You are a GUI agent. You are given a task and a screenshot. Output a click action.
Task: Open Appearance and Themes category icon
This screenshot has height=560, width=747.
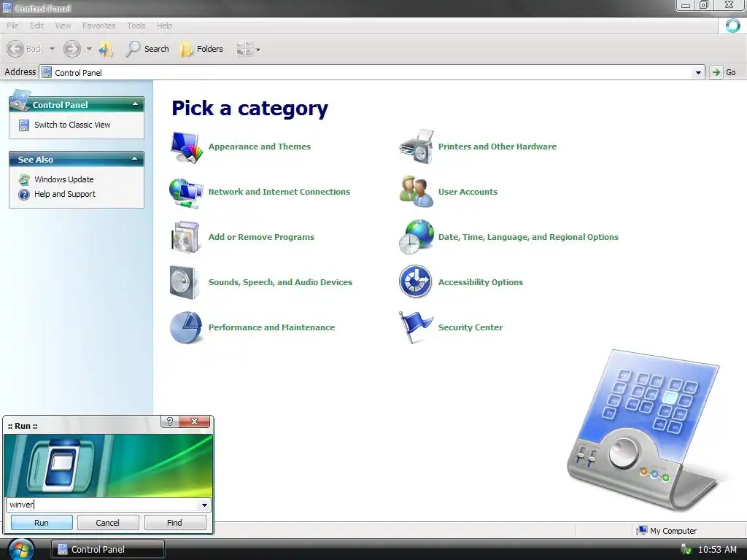185,147
